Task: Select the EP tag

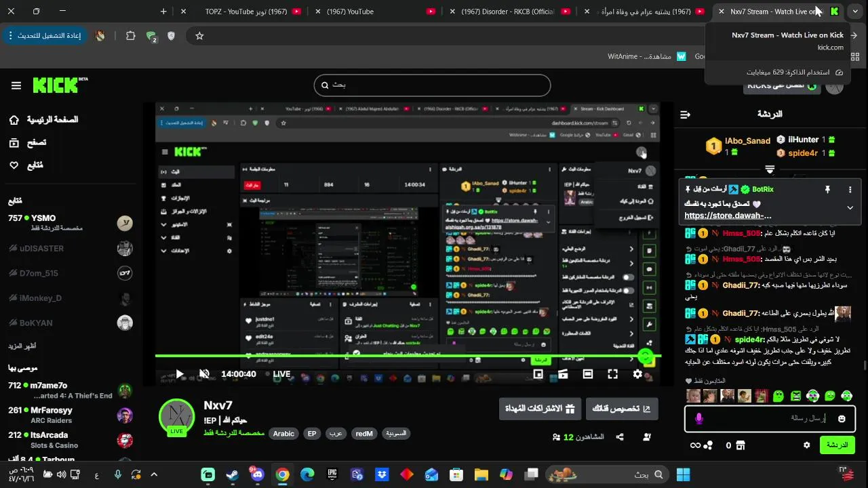Action: (312, 434)
